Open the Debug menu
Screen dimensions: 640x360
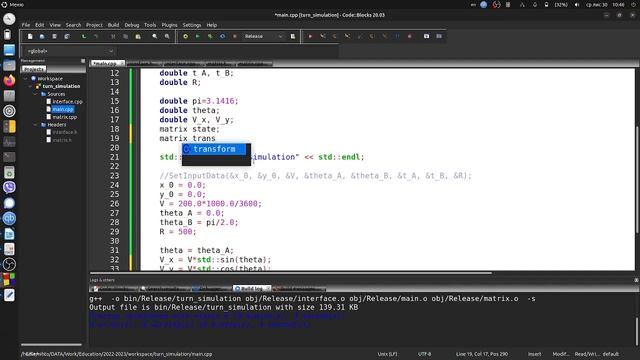132,25
